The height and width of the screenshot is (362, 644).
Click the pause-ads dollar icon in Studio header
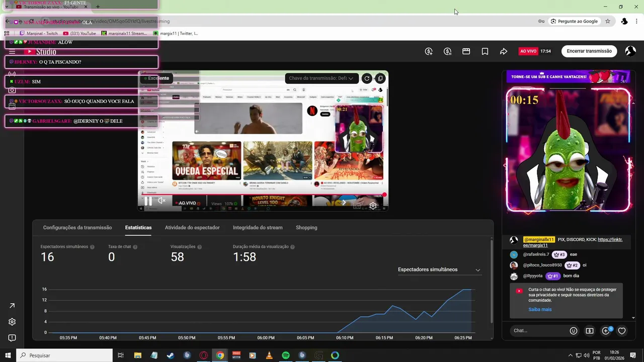447,51
